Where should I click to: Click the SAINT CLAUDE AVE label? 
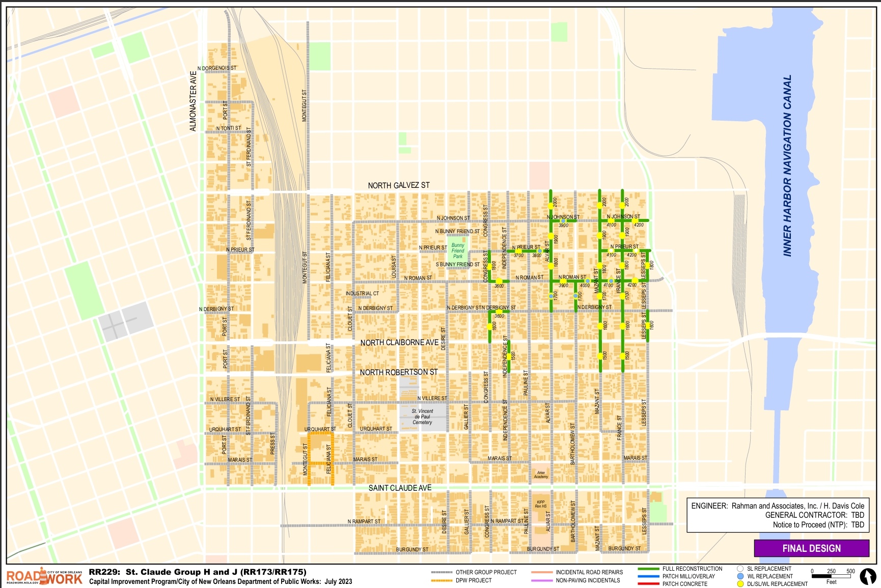tap(400, 488)
